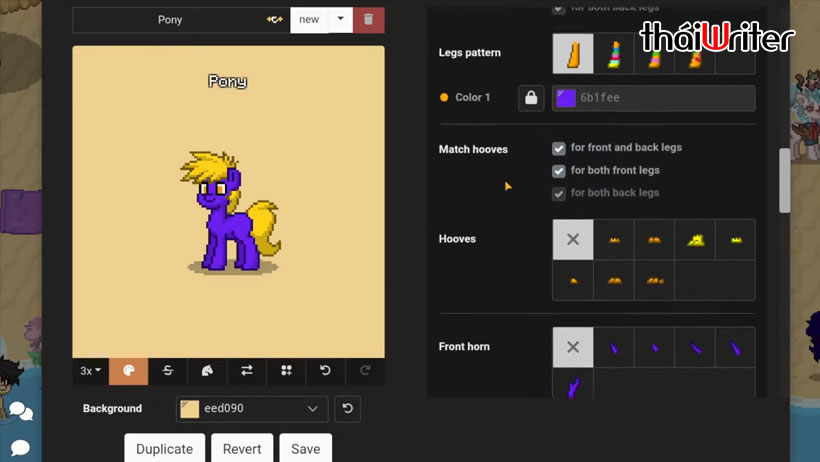Choose the second front horn style
The image size is (820, 462).
click(x=614, y=347)
